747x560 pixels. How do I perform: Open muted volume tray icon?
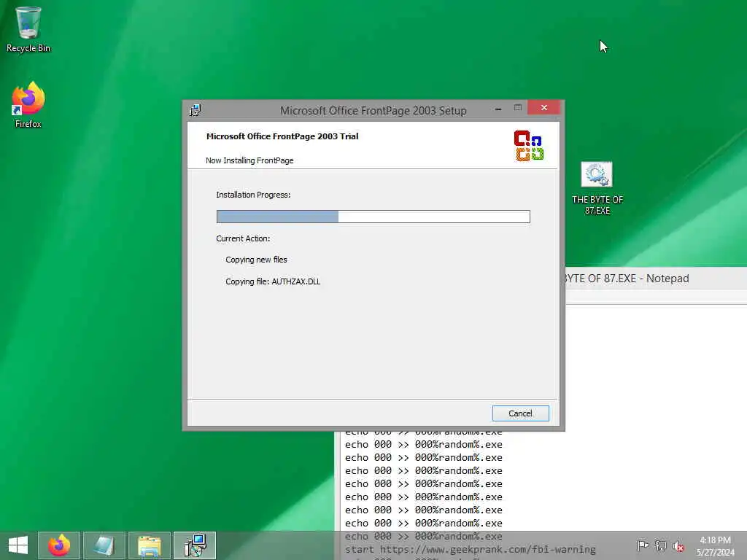678,546
